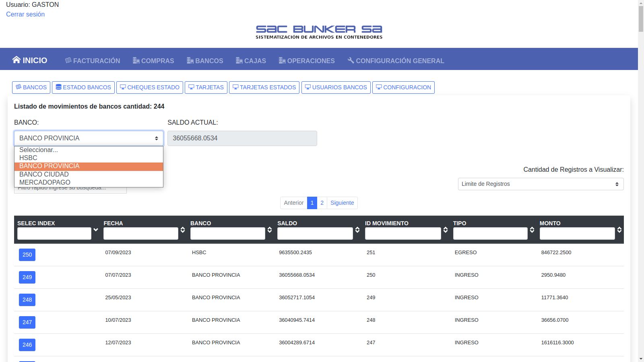Click the down arrow of page scrollbar

click(x=641, y=358)
